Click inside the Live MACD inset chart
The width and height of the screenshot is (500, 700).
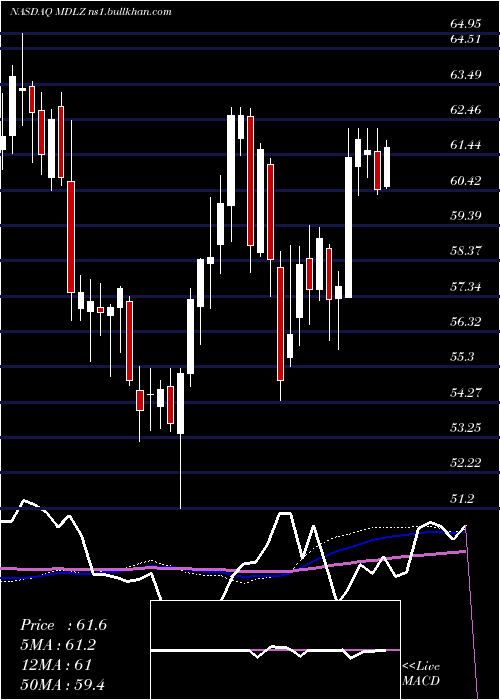tap(275, 650)
